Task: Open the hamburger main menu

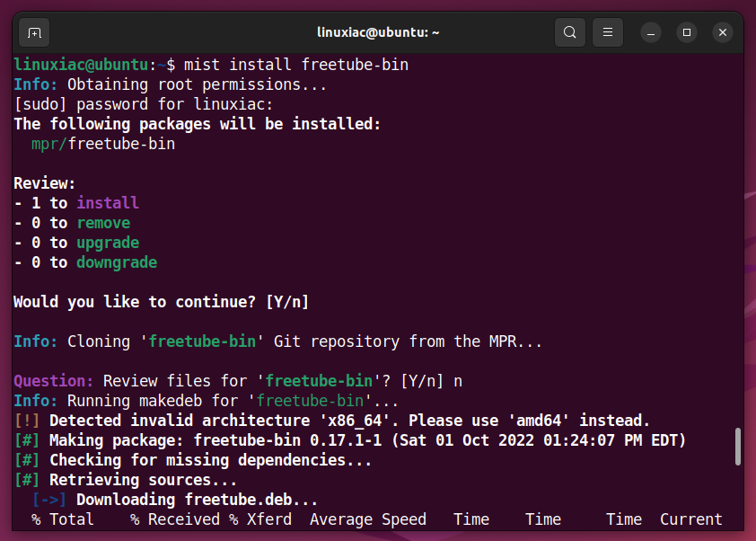Action: [608, 33]
